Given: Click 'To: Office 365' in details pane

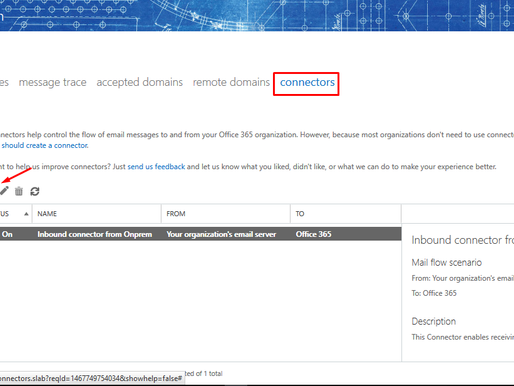Looking at the screenshot, I should pos(434,293).
